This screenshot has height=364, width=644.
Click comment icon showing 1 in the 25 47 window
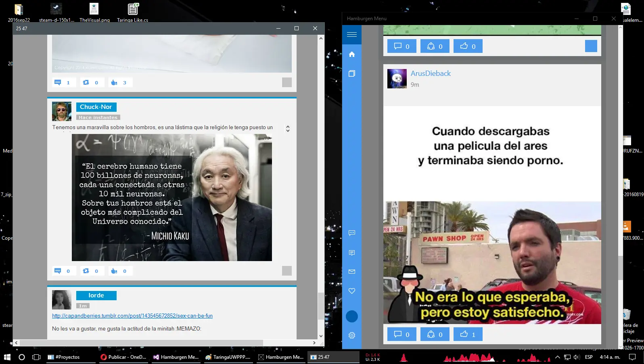coord(64,82)
